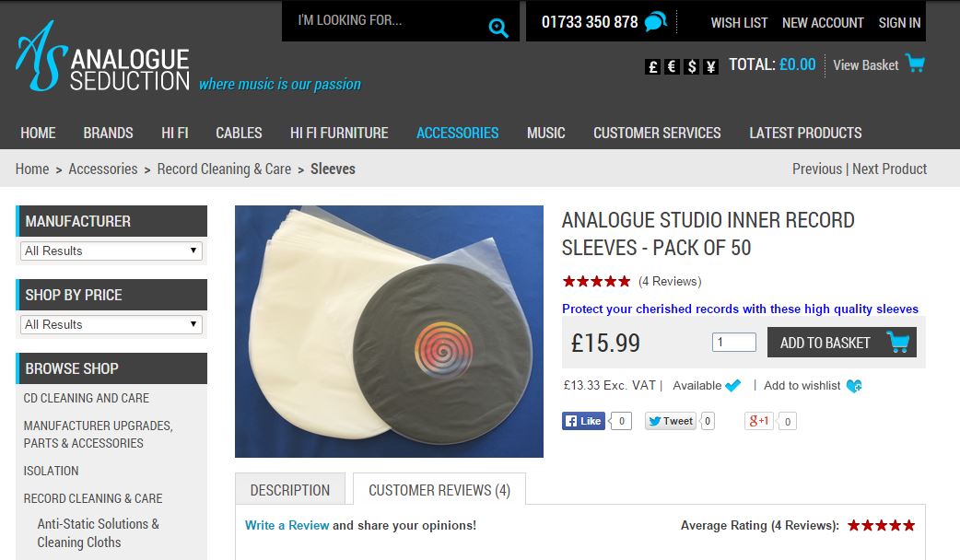The width and height of the screenshot is (960, 560).
Task: Open Anti-Static Solutions & Cleaning Cloths category
Action: coord(98,533)
